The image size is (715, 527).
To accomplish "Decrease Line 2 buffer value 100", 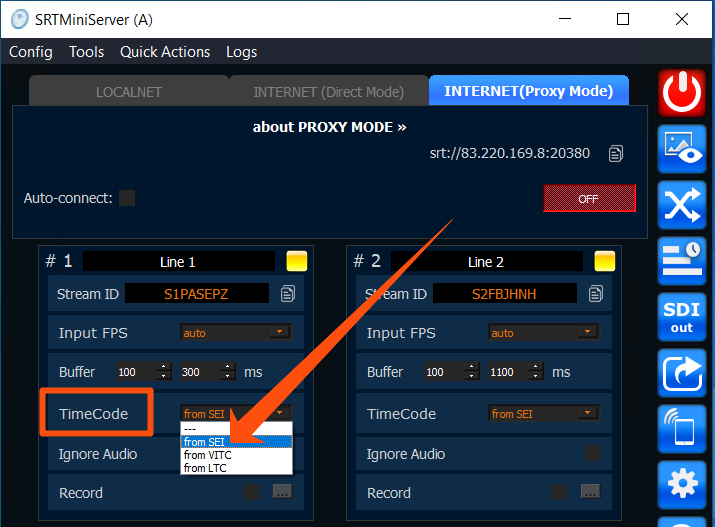I will [471, 376].
